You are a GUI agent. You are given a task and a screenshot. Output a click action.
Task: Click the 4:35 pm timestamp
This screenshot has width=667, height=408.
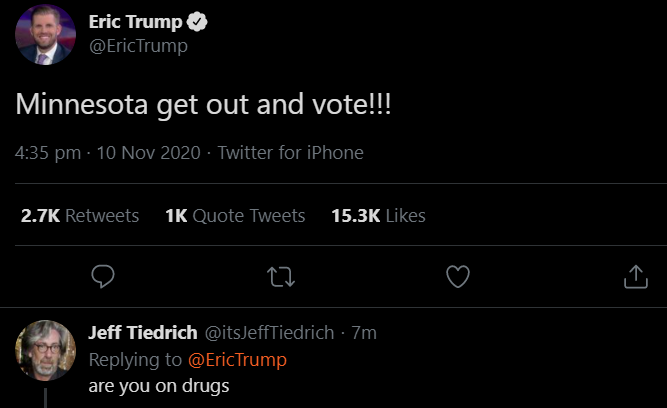pos(48,153)
